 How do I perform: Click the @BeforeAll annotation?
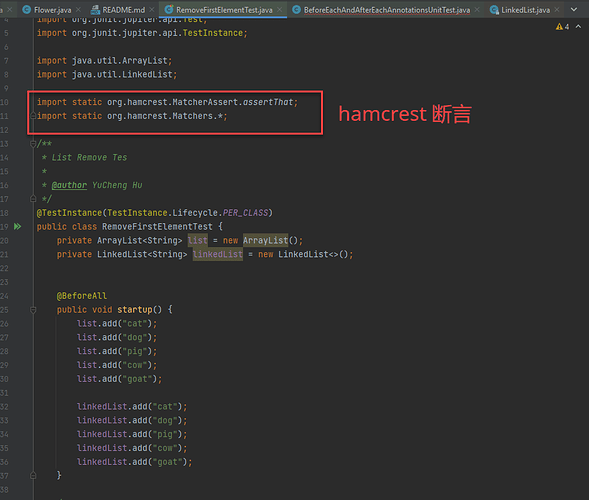(82, 296)
